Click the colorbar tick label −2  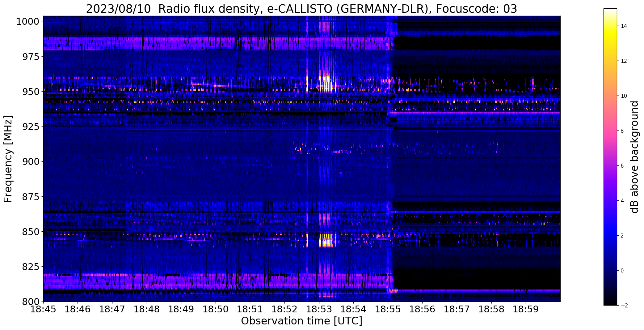624,306
